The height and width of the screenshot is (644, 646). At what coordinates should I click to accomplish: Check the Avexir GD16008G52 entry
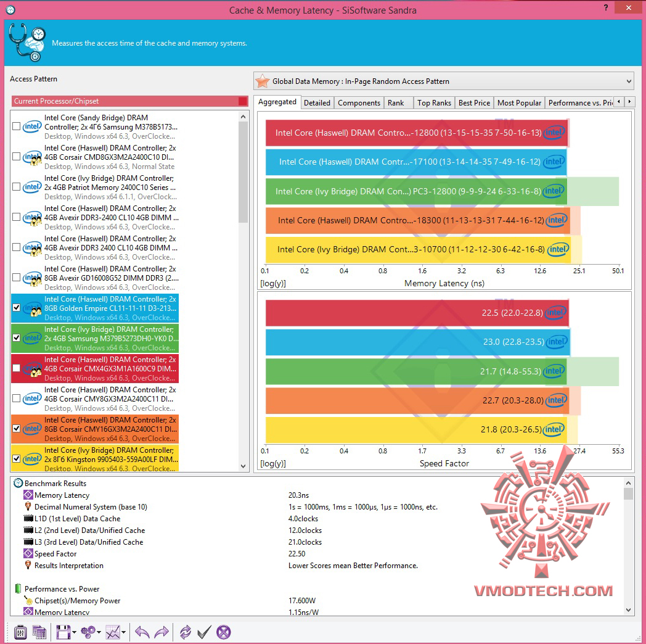(x=17, y=278)
